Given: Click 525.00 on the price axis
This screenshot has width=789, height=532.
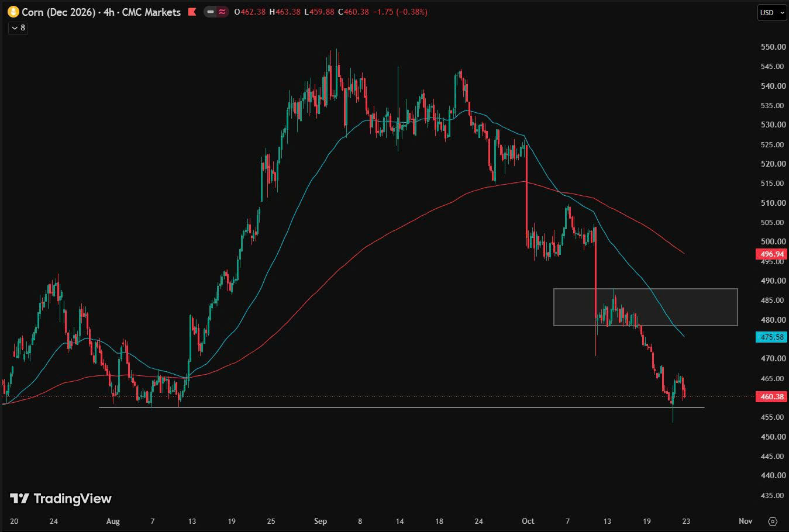Looking at the screenshot, I should [773, 144].
